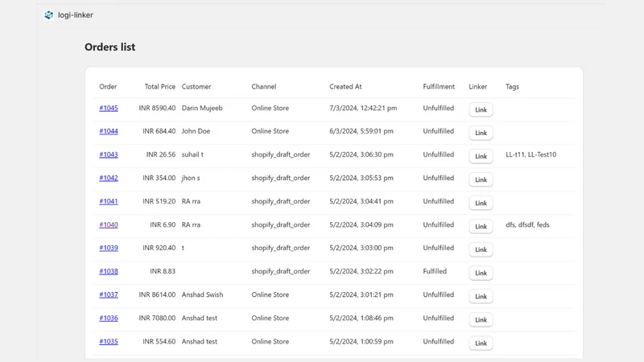Image resolution: width=644 pixels, height=362 pixels.
Task: Click the Customer column header
Action: tap(196, 87)
